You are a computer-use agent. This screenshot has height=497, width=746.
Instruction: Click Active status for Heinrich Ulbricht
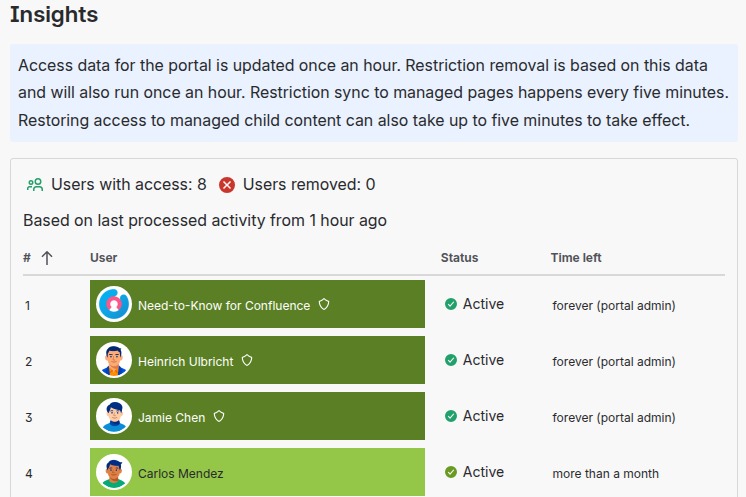tap(483, 360)
